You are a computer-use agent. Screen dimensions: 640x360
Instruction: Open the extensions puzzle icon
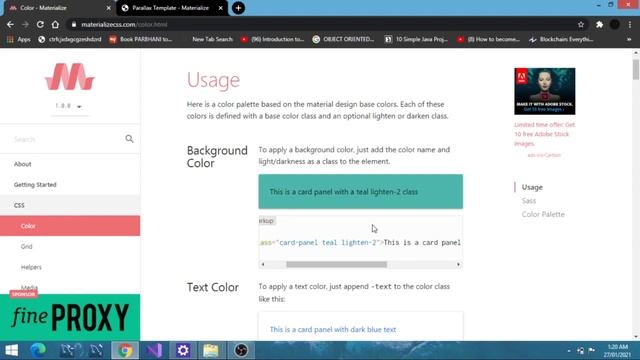[599, 24]
